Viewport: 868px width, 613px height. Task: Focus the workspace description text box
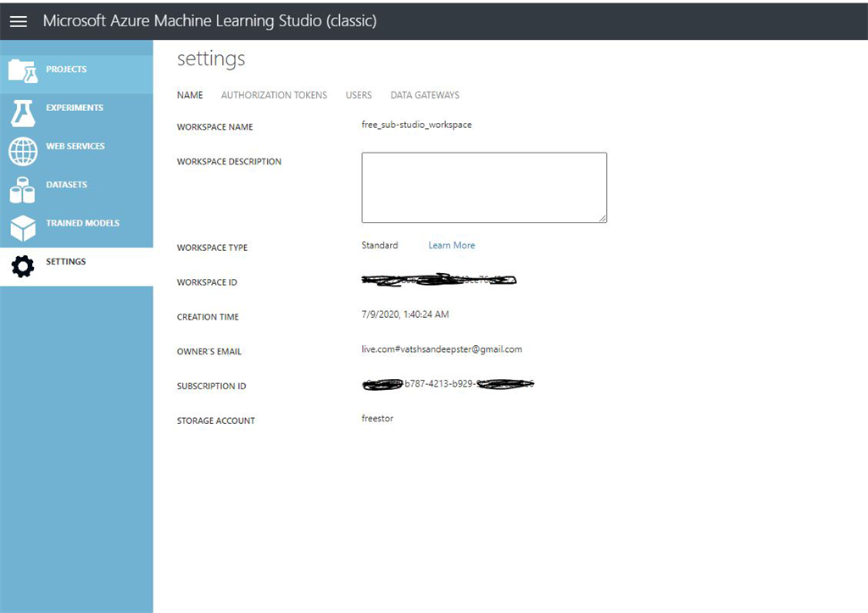(484, 187)
